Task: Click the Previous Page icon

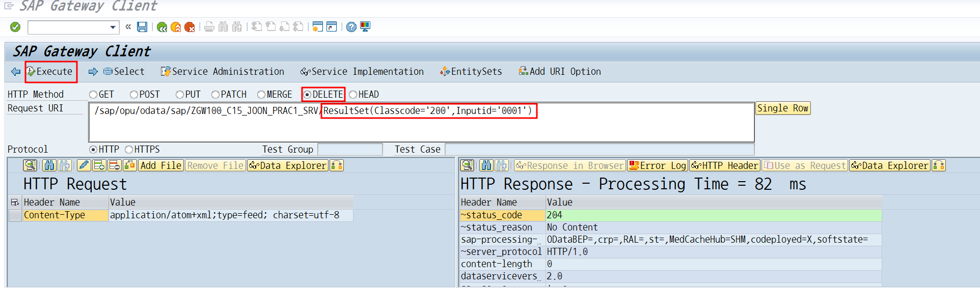Action: tap(270, 27)
